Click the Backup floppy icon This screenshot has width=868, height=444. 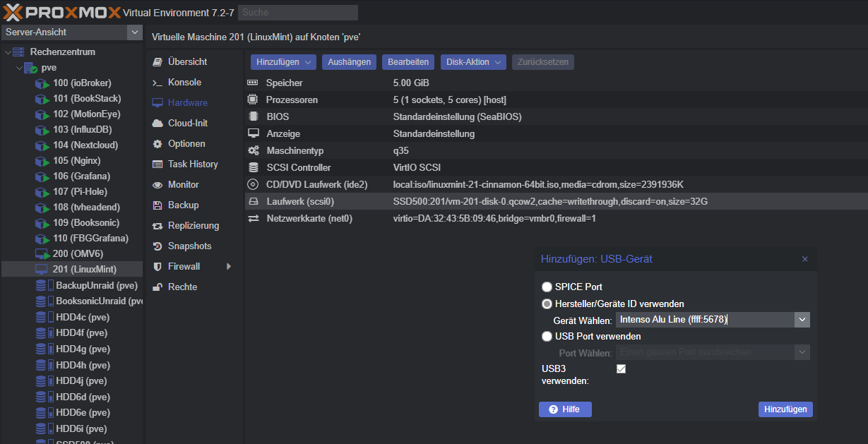[x=157, y=205]
